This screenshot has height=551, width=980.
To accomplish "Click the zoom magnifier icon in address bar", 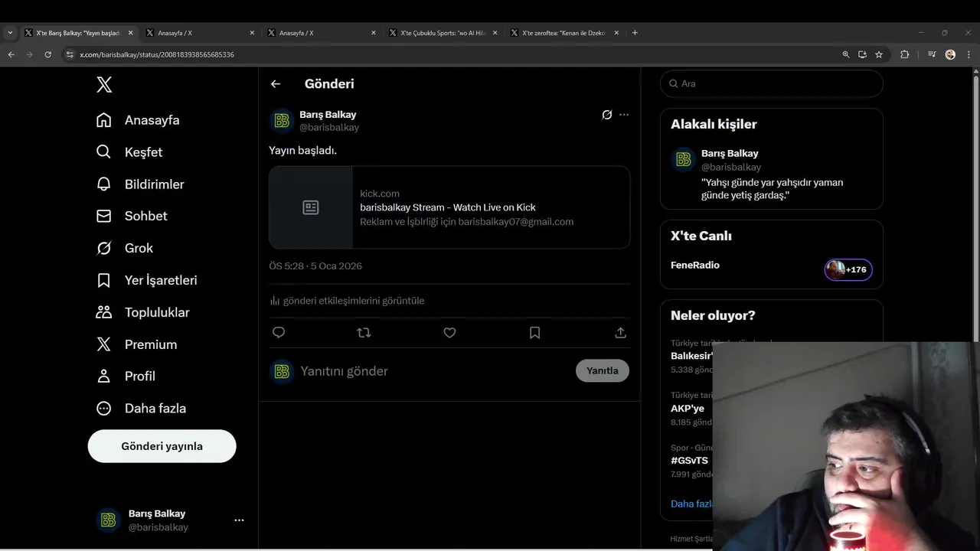I will [x=846, y=54].
